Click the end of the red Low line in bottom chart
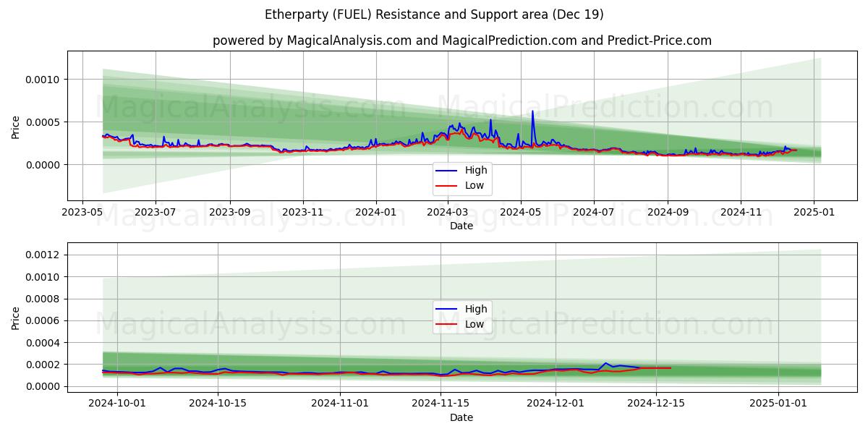This screenshot has height=434, width=868. pyautogui.click(x=670, y=368)
